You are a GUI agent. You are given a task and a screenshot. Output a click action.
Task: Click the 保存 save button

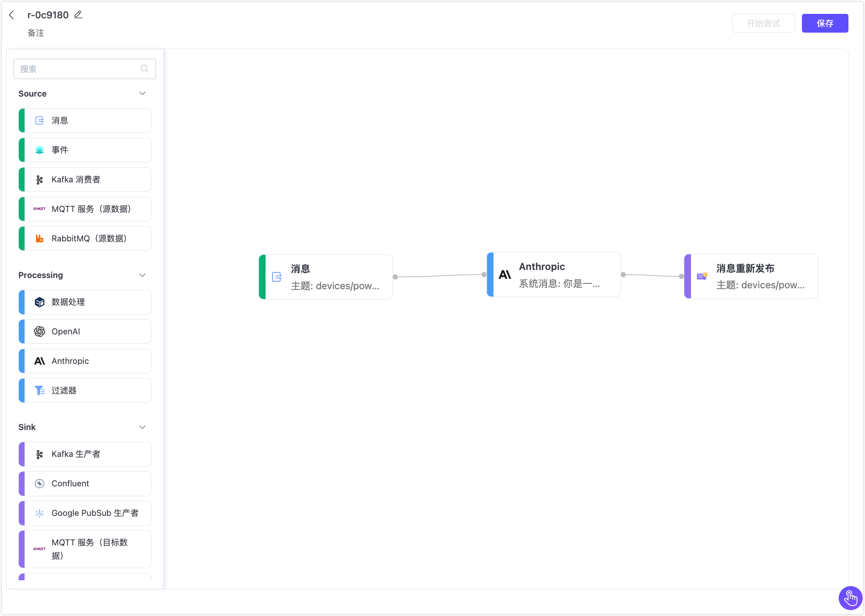[824, 23]
